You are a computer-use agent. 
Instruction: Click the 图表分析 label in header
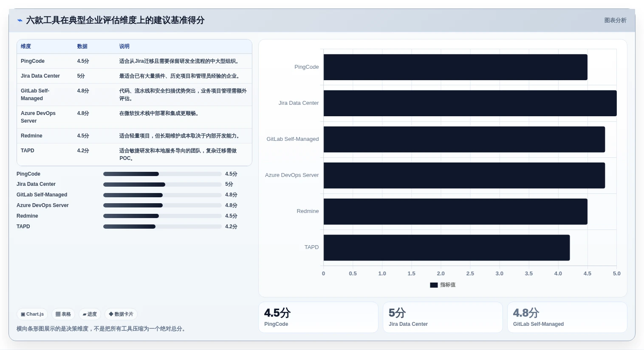[x=615, y=20]
